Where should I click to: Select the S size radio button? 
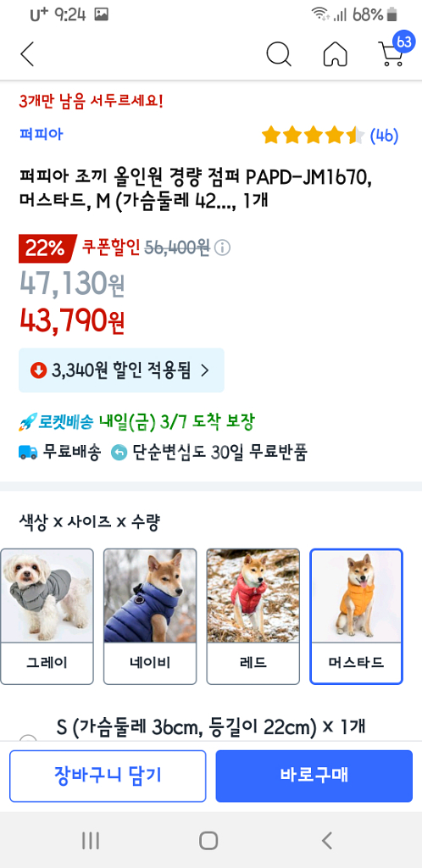[28, 737]
